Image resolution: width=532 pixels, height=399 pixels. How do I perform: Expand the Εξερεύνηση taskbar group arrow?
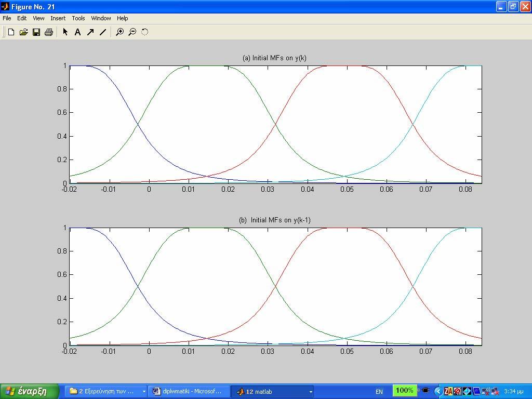tap(144, 392)
